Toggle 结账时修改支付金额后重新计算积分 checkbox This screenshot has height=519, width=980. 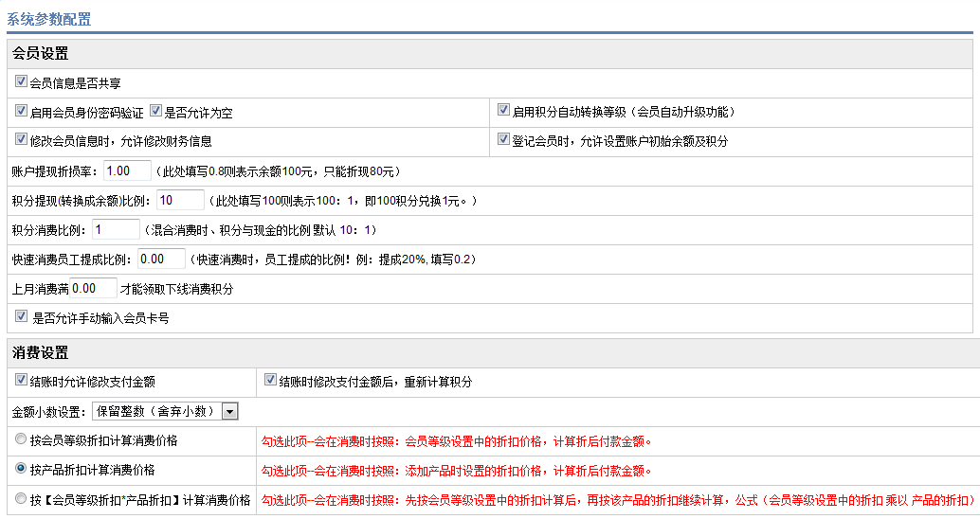click(x=271, y=381)
